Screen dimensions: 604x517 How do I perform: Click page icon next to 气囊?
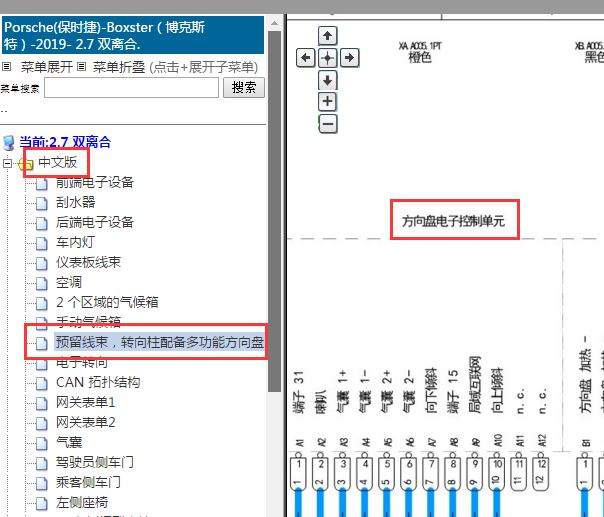tap(42, 443)
